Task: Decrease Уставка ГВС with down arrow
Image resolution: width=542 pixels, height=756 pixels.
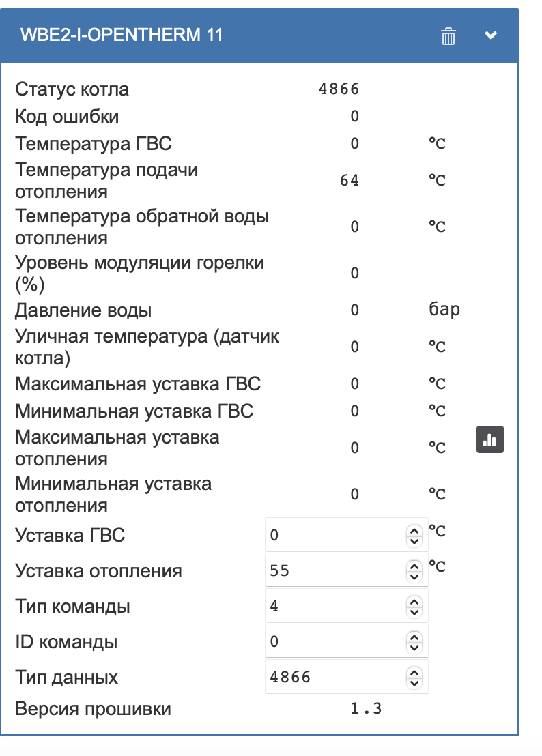Action: [414, 541]
